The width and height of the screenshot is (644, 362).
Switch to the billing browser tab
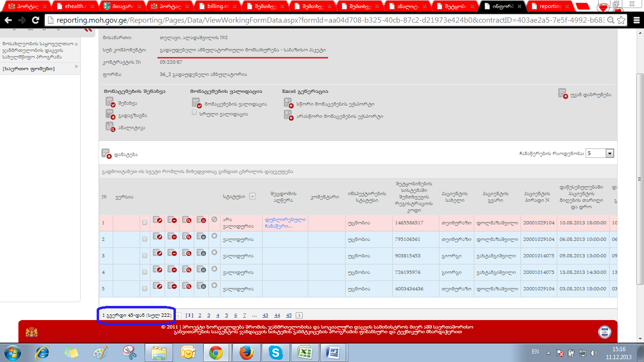click(217, 7)
